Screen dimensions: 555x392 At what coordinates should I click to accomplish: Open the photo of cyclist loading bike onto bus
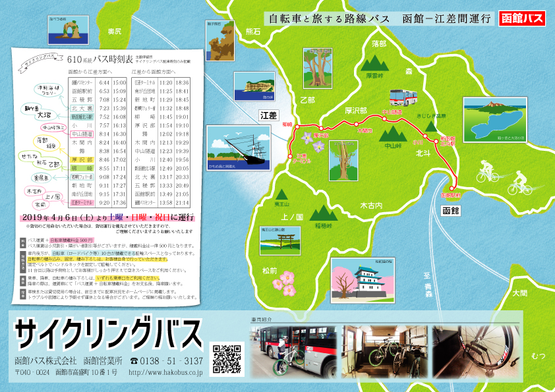[x=293, y=351]
